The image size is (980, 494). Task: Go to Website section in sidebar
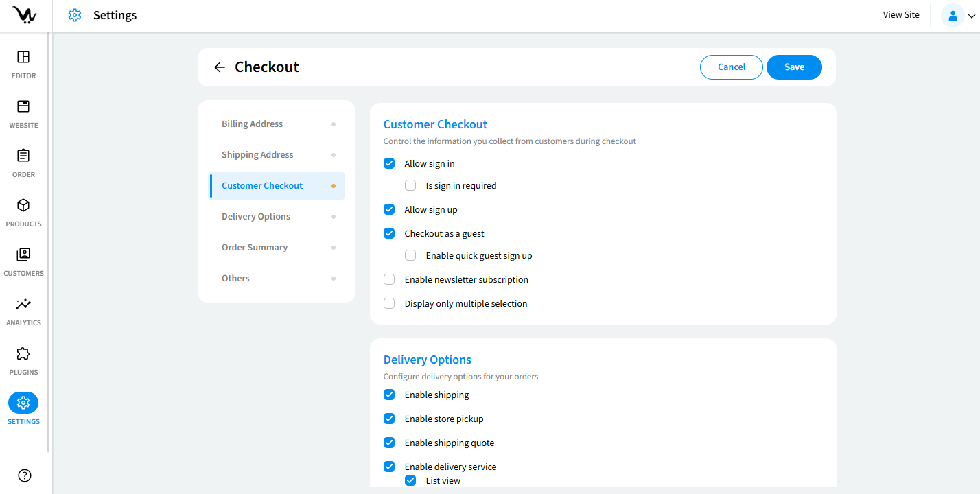(x=23, y=106)
